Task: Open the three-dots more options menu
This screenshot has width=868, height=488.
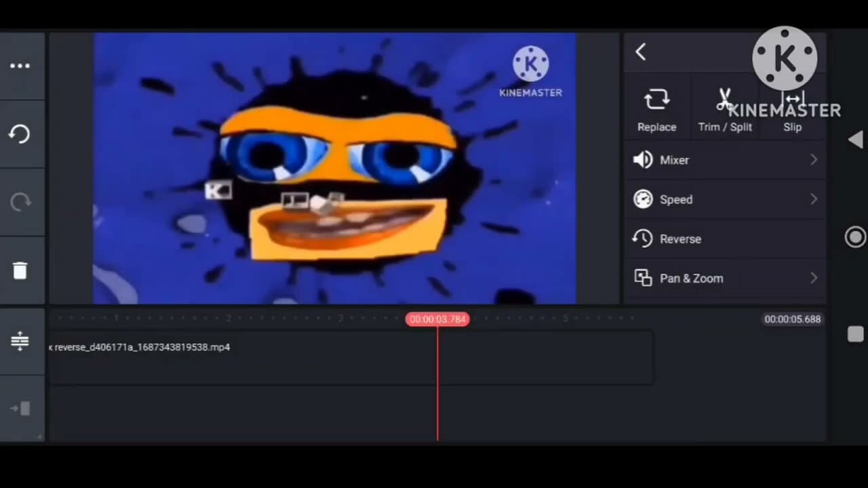Action: pyautogui.click(x=20, y=66)
